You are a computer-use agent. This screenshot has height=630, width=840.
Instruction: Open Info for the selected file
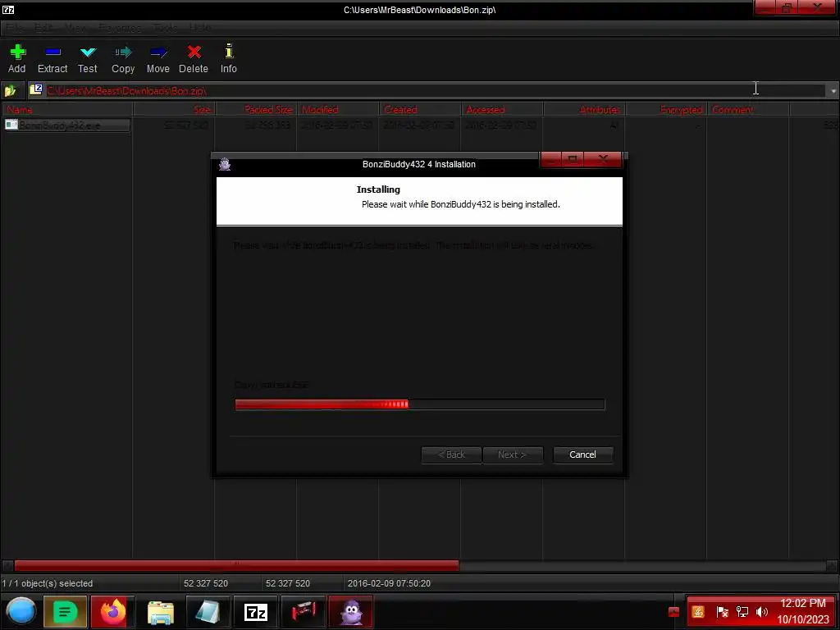[x=229, y=59]
